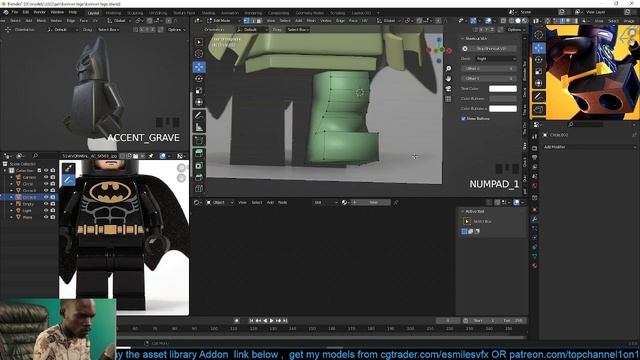640x360 pixels.
Task: Open the Node menu in node editor
Action: click(282, 202)
